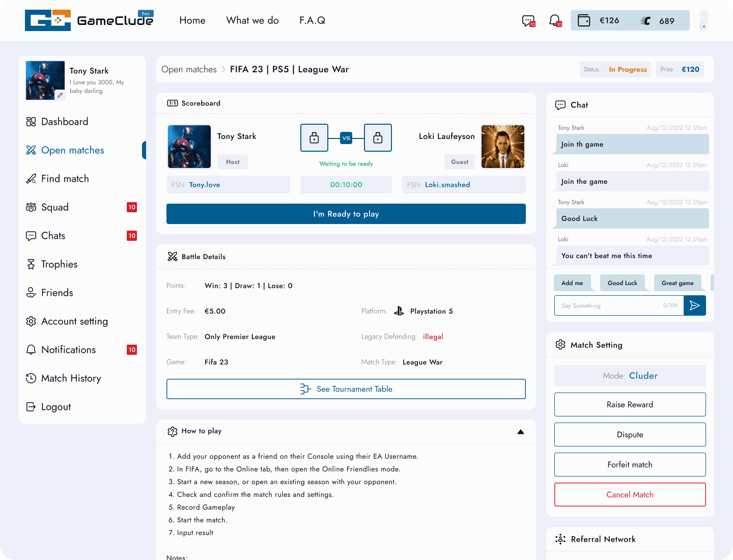Viewport: 733px width, 560px height.
Task: Click the host lock icon box
Action: pos(314,137)
